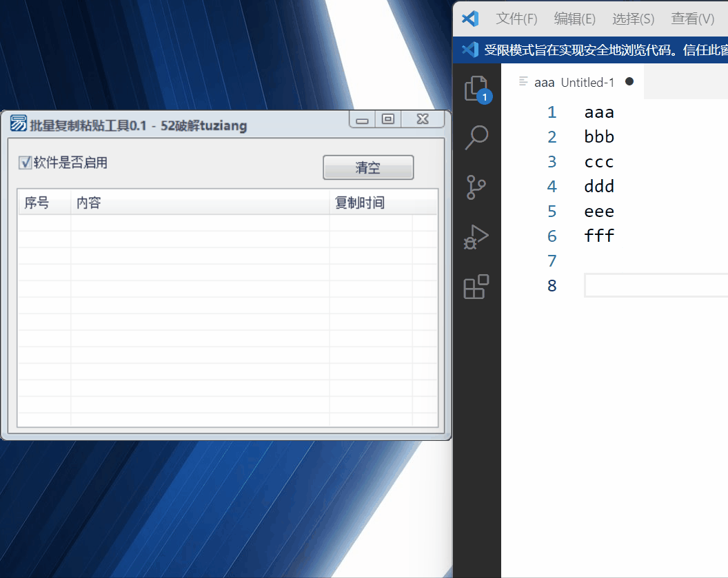Viewport: 728px width, 578px height.
Task: Open the Source Control panel
Action: click(x=476, y=187)
